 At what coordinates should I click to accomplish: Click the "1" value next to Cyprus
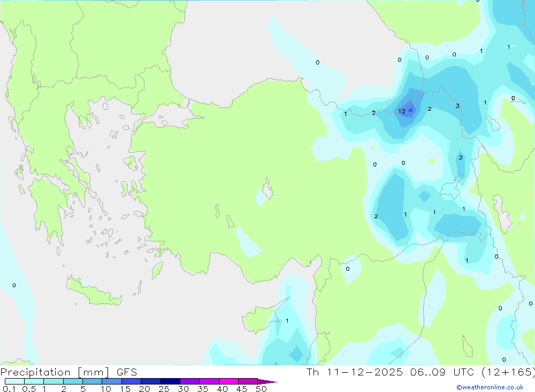[x=287, y=321]
